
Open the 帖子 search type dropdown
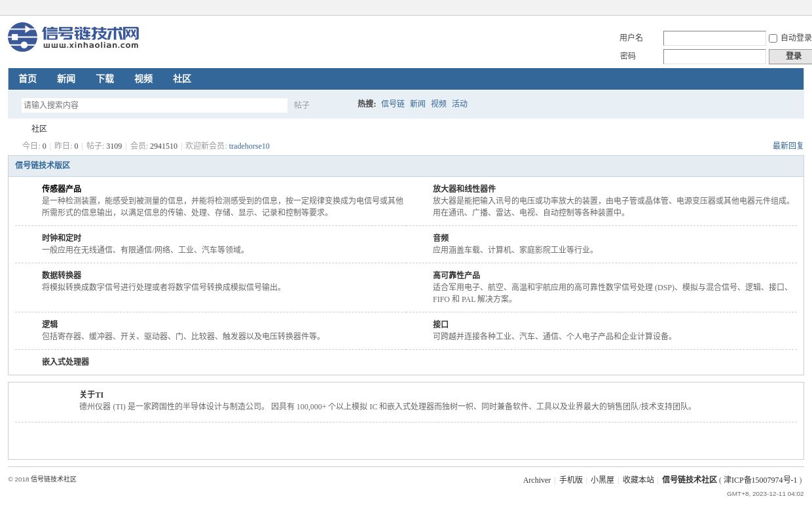click(x=302, y=105)
